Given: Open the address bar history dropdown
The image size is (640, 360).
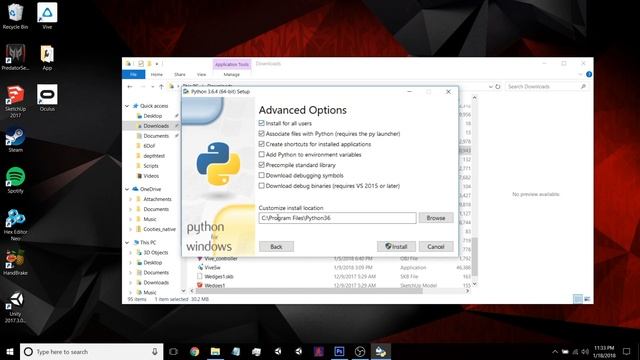Looking at the screenshot, I should click(x=490, y=87).
